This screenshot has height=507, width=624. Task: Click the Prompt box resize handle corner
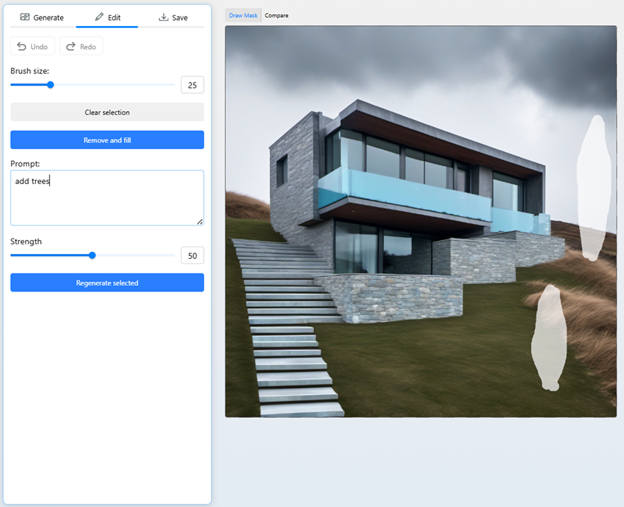tap(199, 221)
